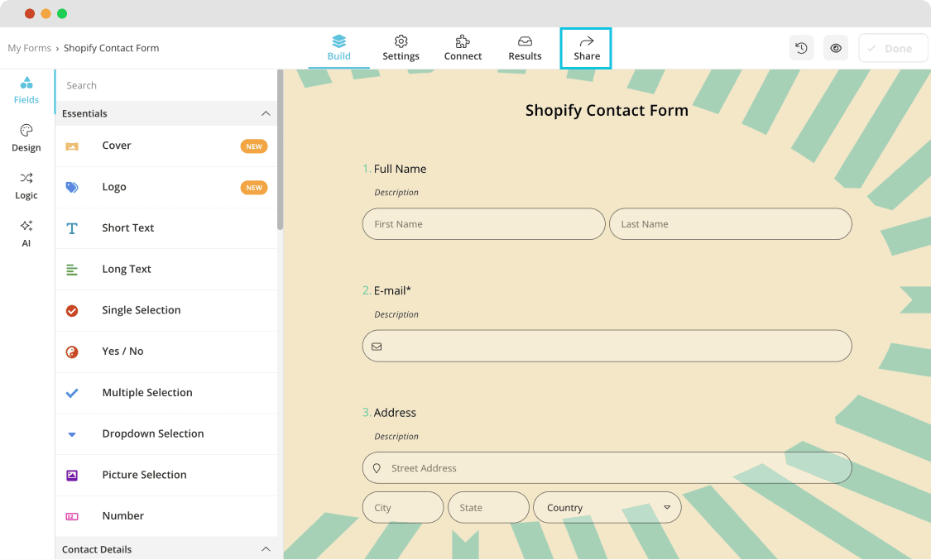Add a Logo field

coord(166,188)
